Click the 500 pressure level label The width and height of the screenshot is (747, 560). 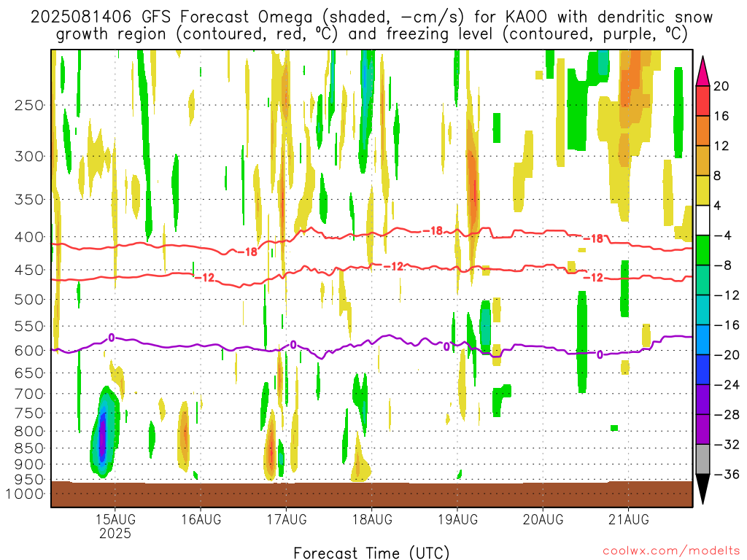coord(29,300)
